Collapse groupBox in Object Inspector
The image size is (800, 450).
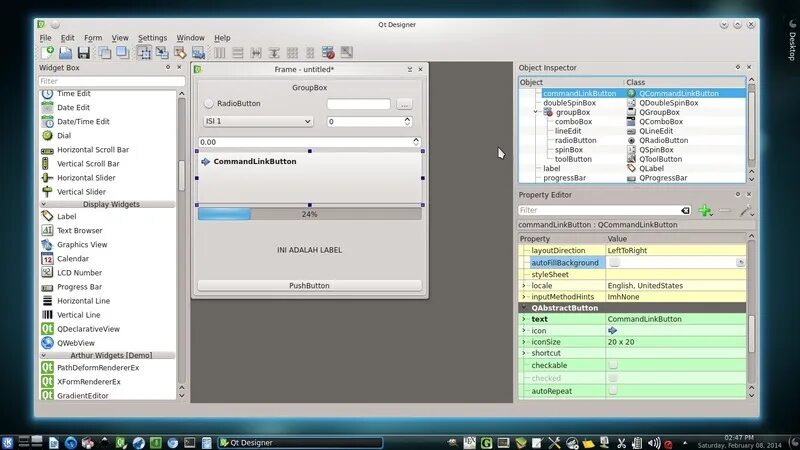tap(536, 112)
